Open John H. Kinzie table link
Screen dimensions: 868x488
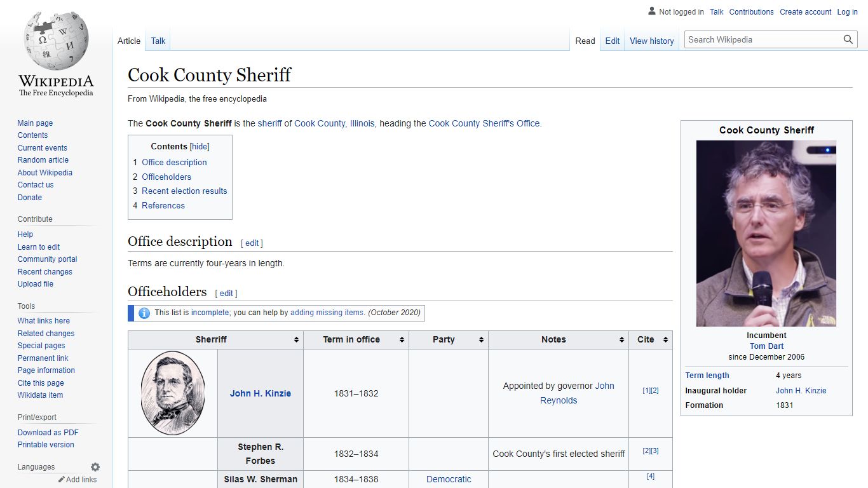click(x=261, y=393)
